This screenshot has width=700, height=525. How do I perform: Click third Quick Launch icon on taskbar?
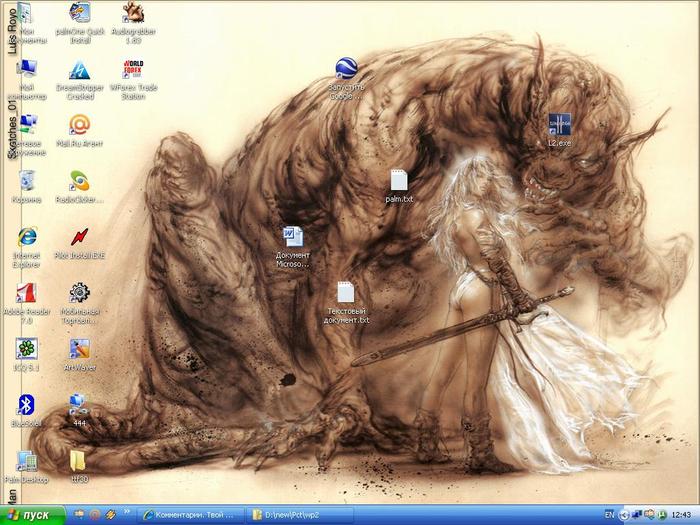pyautogui.click(x=110, y=515)
